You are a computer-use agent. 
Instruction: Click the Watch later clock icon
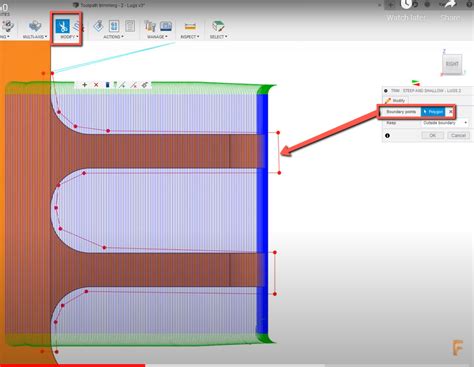pyautogui.click(x=406, y=4)
